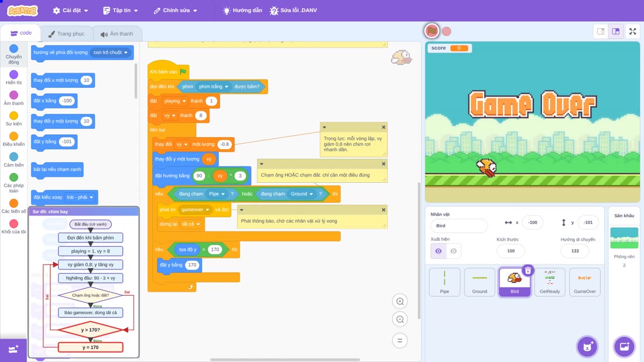Select the Pipe sprite thumbnail
This screenshot has width=644, height=362.
point(444,282)
